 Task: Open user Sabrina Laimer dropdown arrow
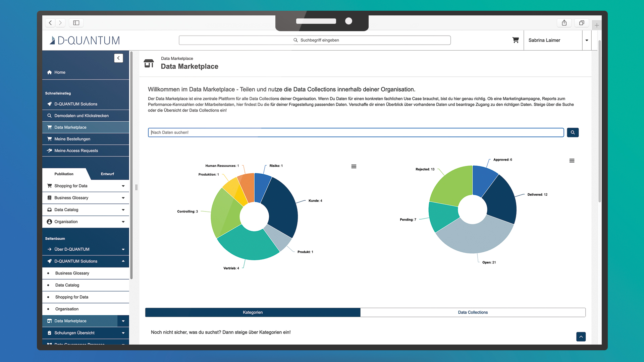click(587, 40)
